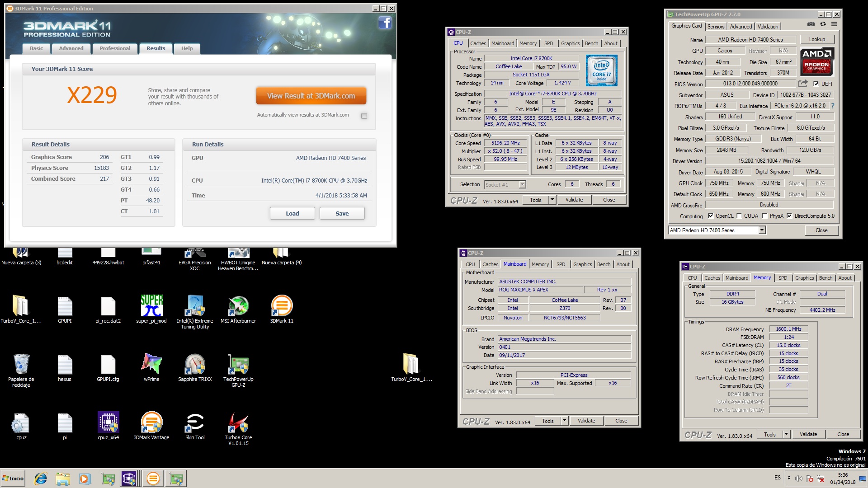Open HWBOT Unigine Heaven Benchmark icon
This screenshot has height=488, width=868.
coord(238,259)
